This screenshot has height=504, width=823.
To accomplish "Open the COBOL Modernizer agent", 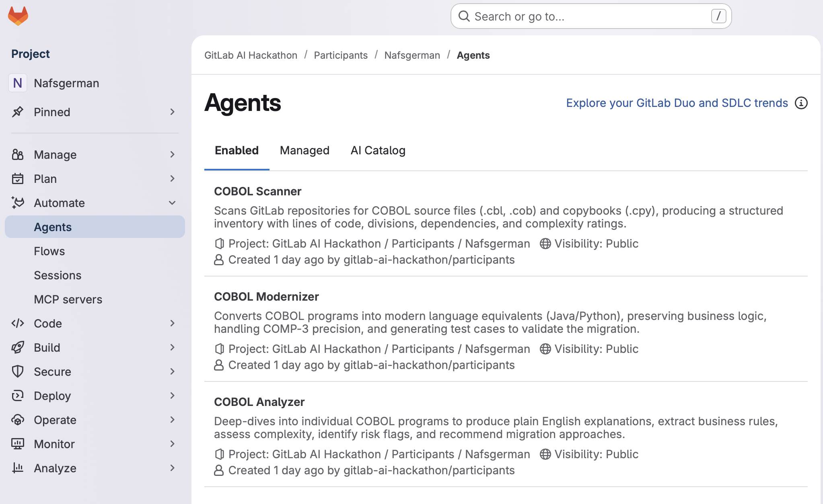I will click(266, 297).
